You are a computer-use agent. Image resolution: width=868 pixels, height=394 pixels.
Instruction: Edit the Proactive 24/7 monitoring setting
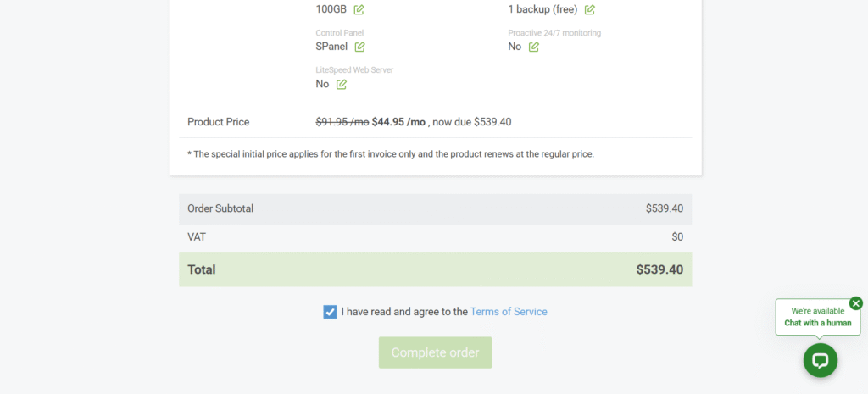point(534,47)
